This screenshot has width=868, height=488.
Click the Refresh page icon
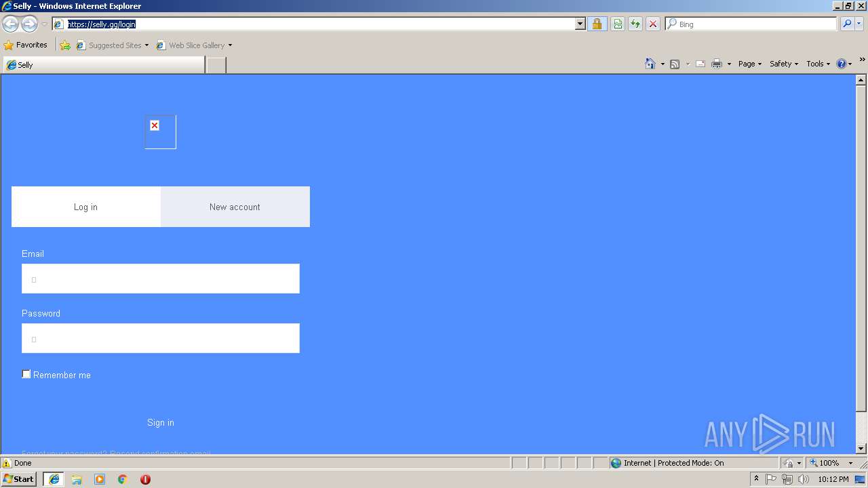click(x=635, y=24)
